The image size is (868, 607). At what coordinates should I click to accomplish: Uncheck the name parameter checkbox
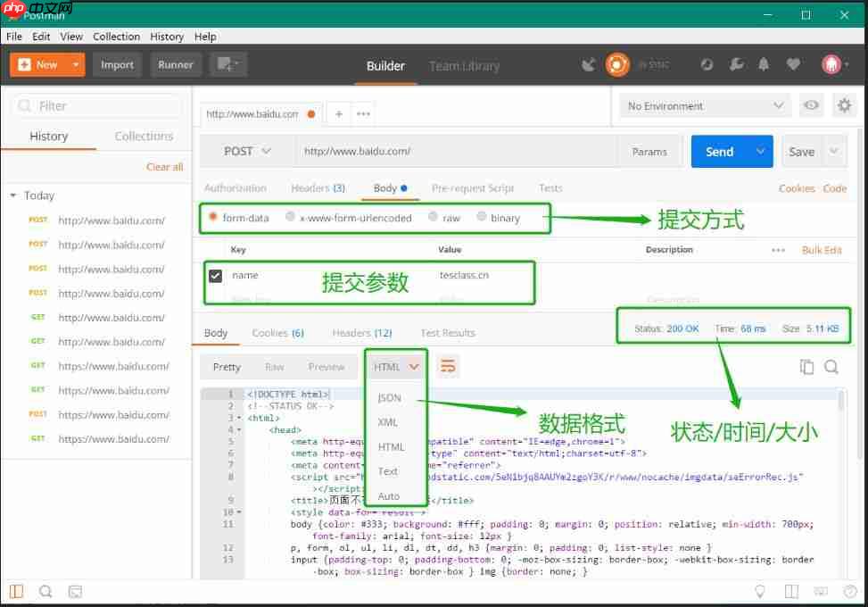click(215, 276)
